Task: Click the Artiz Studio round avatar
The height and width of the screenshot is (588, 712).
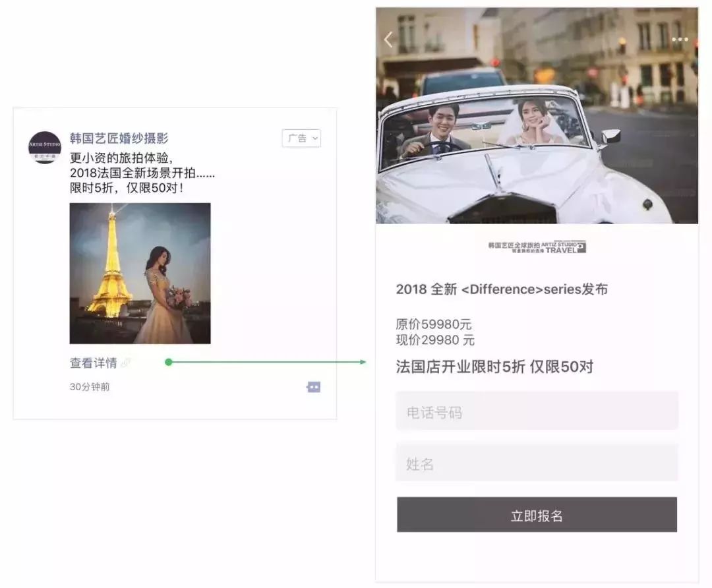Action: (x=45, y=148)
